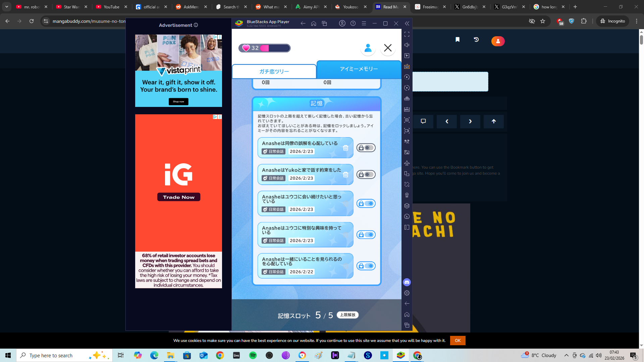Click Shop now on Vistaprint ad

coord(178,102)
